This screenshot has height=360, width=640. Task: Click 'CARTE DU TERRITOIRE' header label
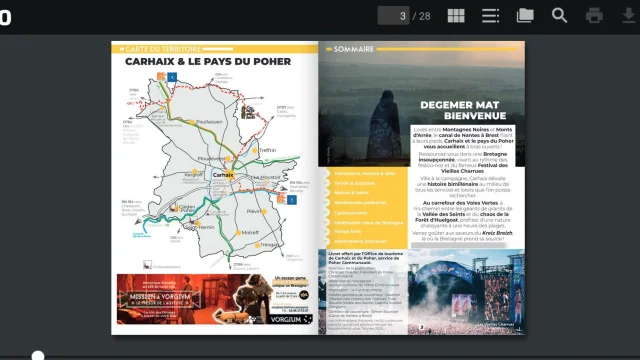point(163,49)
